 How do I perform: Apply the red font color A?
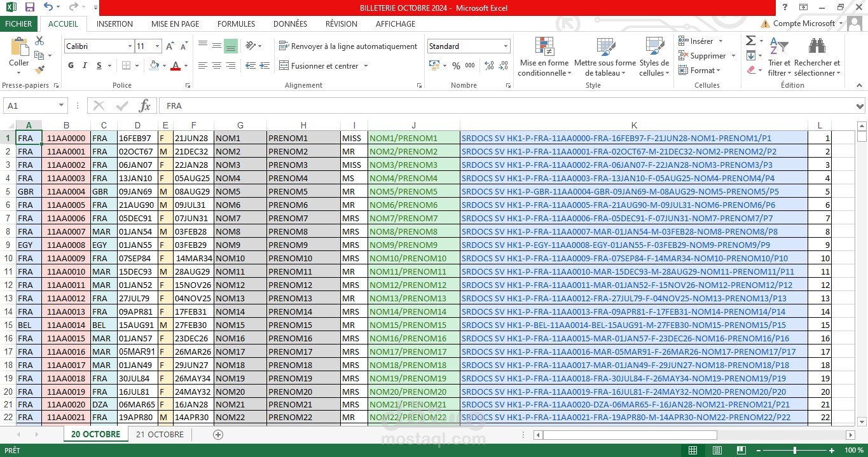[x=176, y=65]
